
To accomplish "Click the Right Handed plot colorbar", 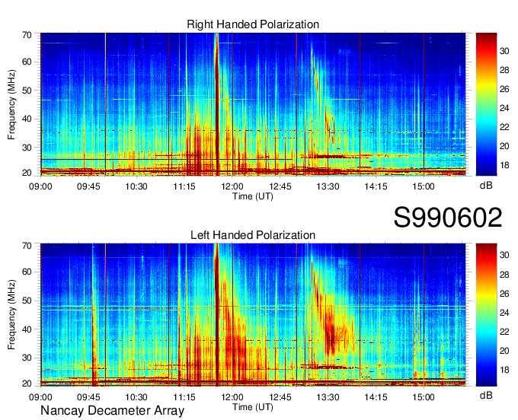I will point(486,104).
